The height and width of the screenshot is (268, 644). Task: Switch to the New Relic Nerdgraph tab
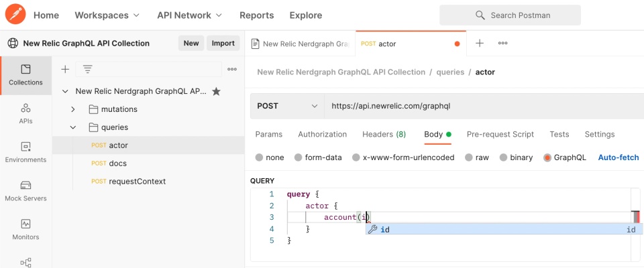pyautogui.click(x=301, y=44)
